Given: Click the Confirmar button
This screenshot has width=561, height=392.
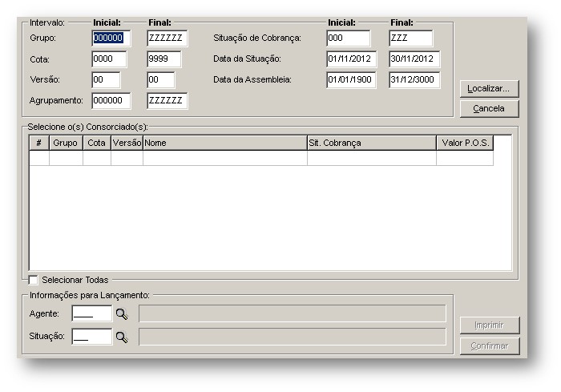Looking at the screenshot, I should (489, 346).
